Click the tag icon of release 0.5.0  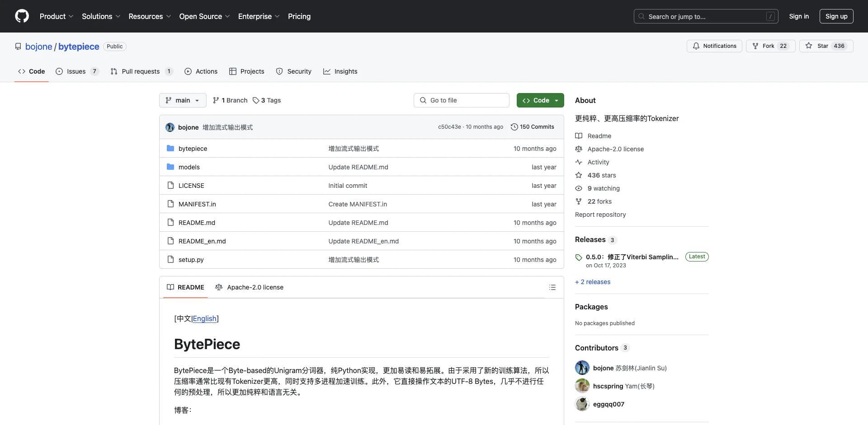579,257
